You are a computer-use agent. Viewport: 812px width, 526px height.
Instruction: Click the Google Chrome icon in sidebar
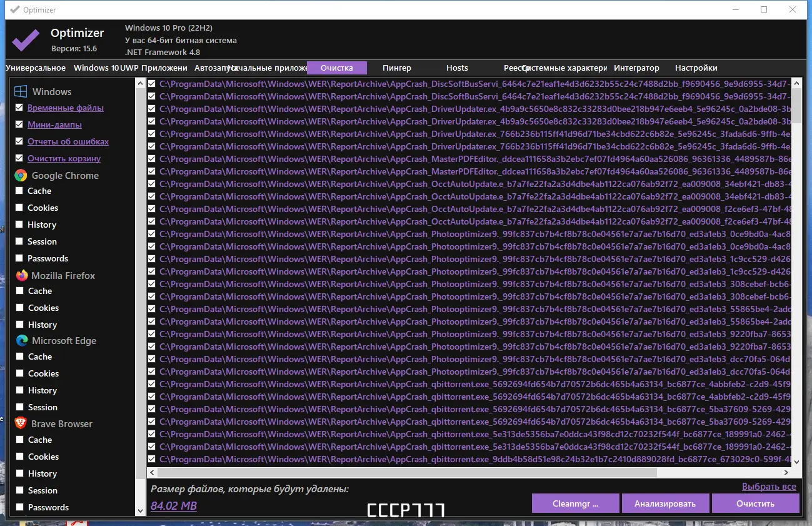coord(20,175)
